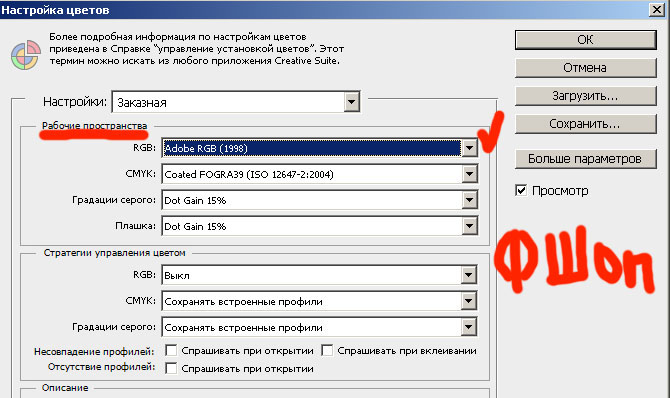Confirm the color settings with OK

click(585, 40)
